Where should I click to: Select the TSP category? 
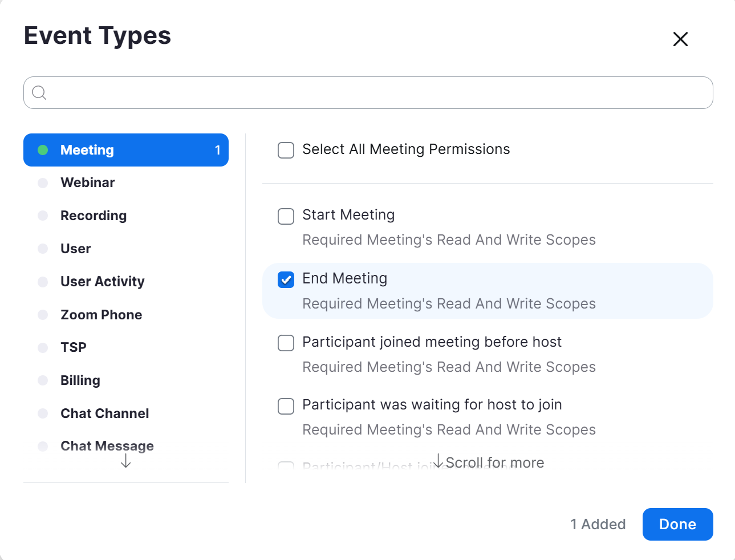(x=74, y=347)
